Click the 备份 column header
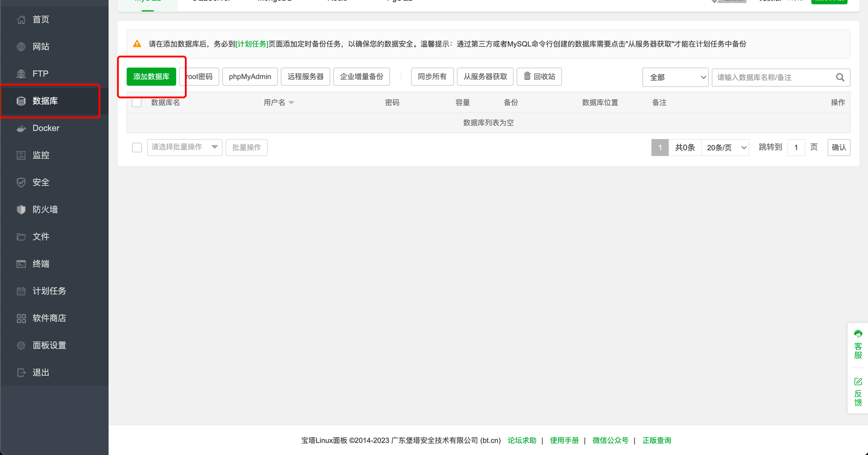The width and height of the screenshot is (868, 455). 511,102
